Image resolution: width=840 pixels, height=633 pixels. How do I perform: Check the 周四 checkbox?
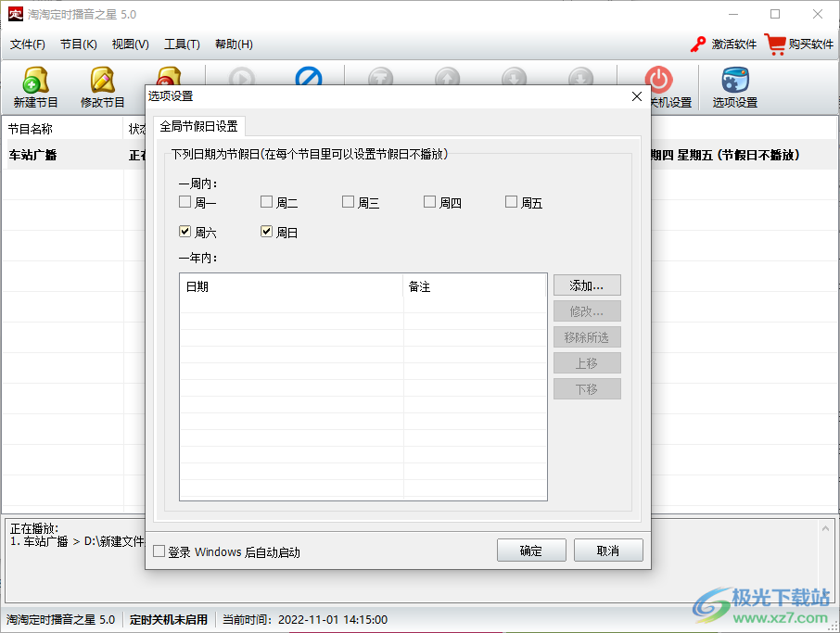(429, 202)
